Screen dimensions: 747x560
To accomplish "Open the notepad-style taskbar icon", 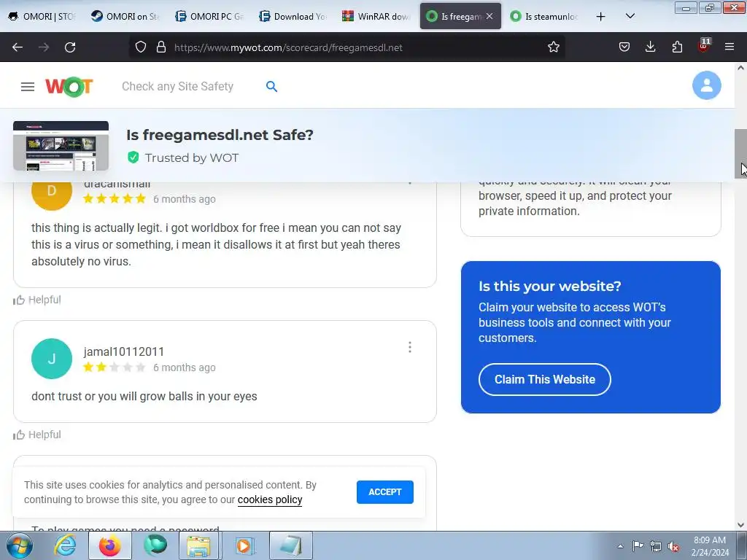I will pyautogui.click(x=290, y=545).
